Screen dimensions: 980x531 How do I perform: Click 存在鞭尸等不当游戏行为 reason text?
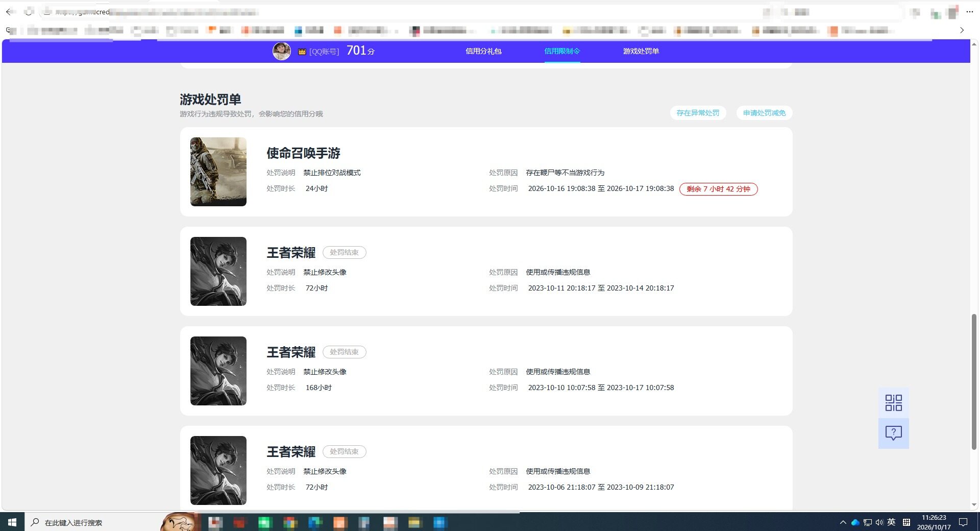565,173
